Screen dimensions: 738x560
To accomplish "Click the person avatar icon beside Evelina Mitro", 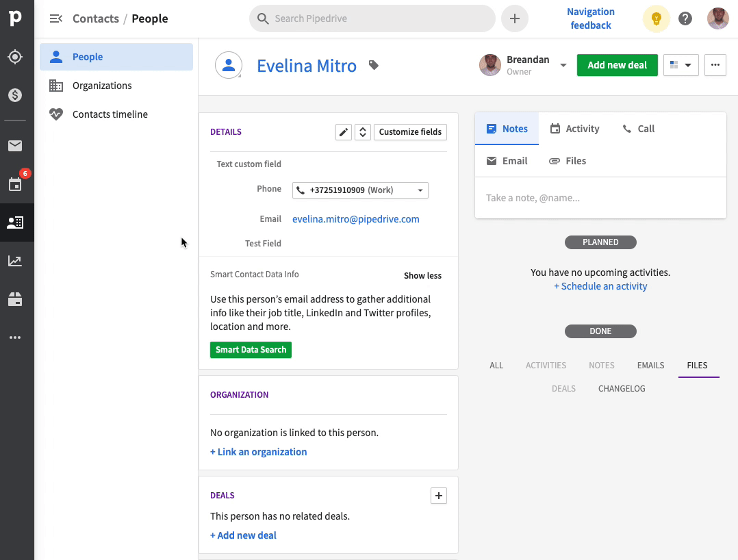I will pos(229,66).
